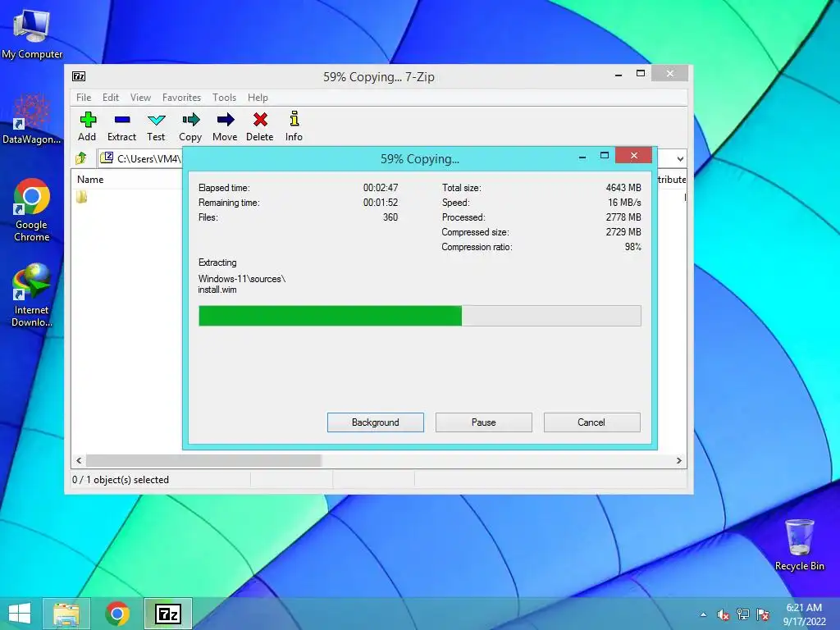Open the View menu

click(x=140, y=98)
